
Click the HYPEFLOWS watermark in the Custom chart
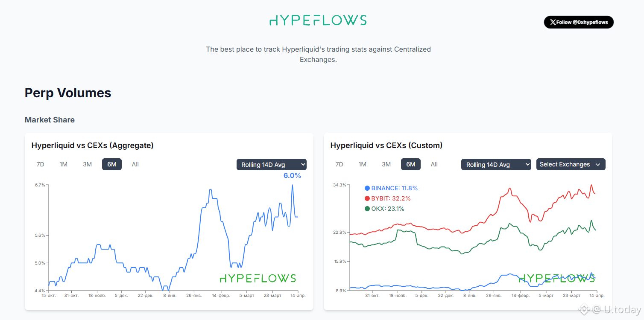click(556, 278)
